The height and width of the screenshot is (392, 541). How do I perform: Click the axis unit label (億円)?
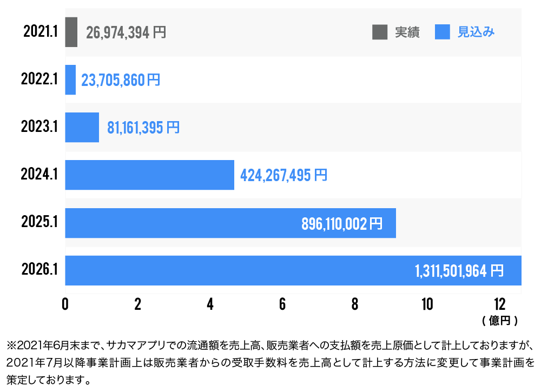pos(499,321)
